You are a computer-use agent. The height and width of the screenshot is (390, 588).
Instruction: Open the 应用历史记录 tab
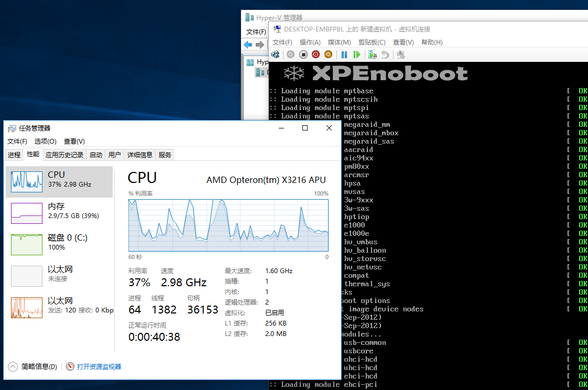[x=64, y=155]
